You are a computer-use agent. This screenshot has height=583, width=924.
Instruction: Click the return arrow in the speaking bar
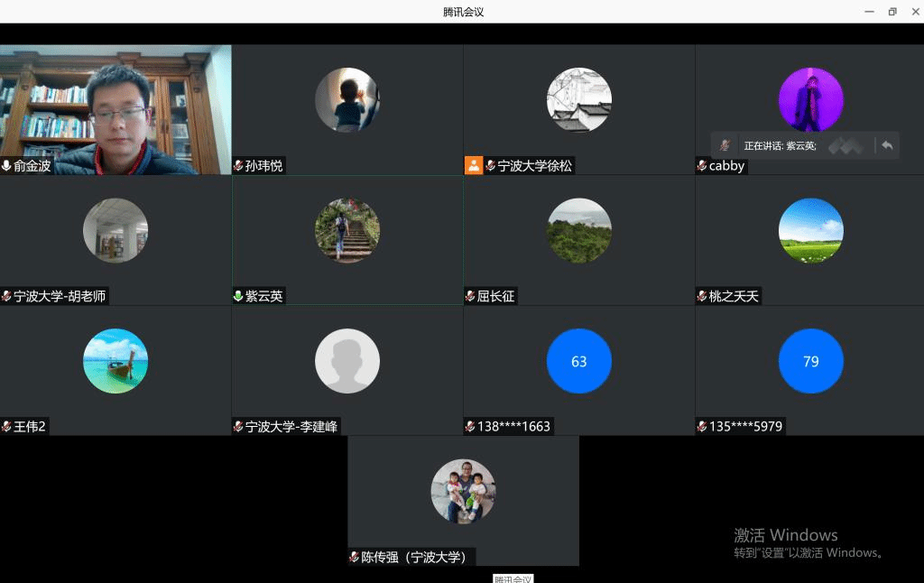pyautogui.click(x=887, y=145)
